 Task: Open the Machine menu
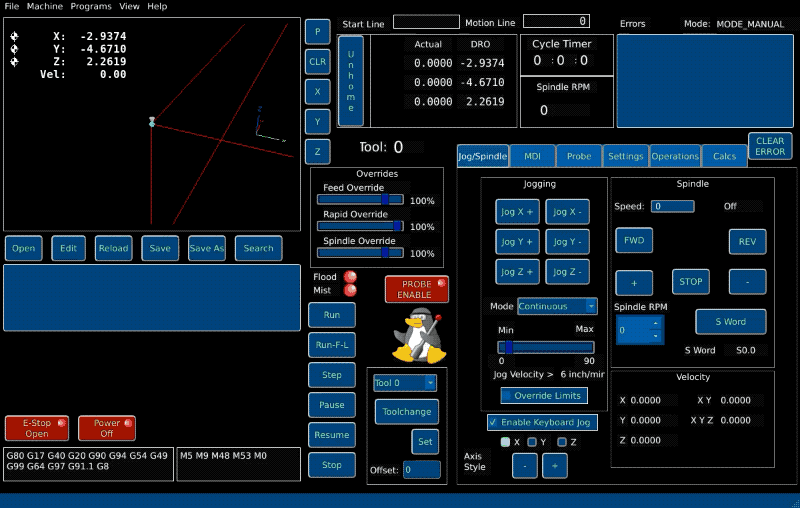tap(44, 6)
